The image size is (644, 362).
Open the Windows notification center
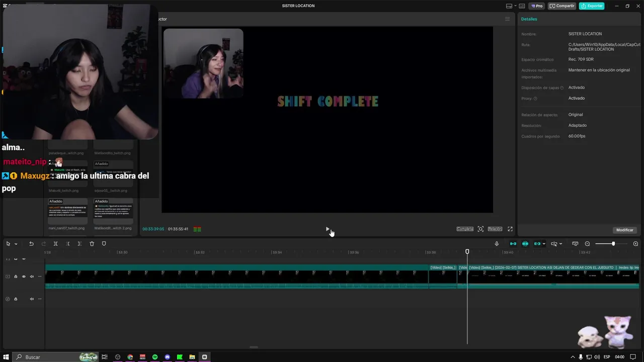(x=633, y=357)
